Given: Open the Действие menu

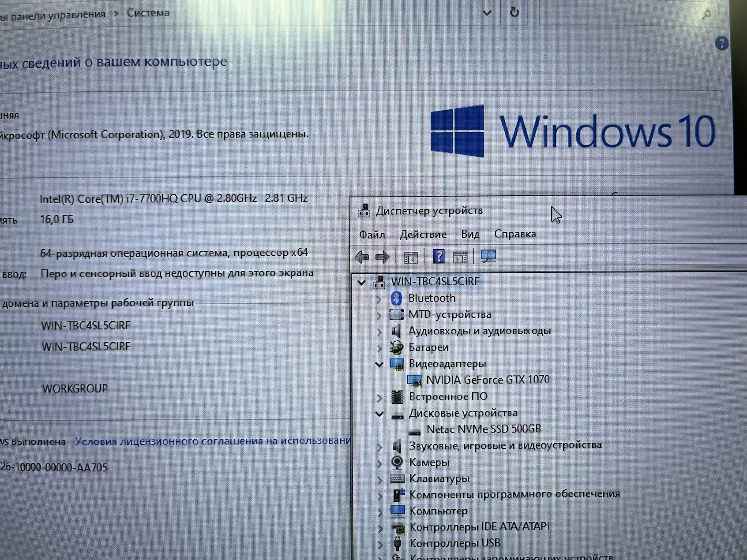Looking at the screenshot, I should pyautogui.click(x=423, y=235).
